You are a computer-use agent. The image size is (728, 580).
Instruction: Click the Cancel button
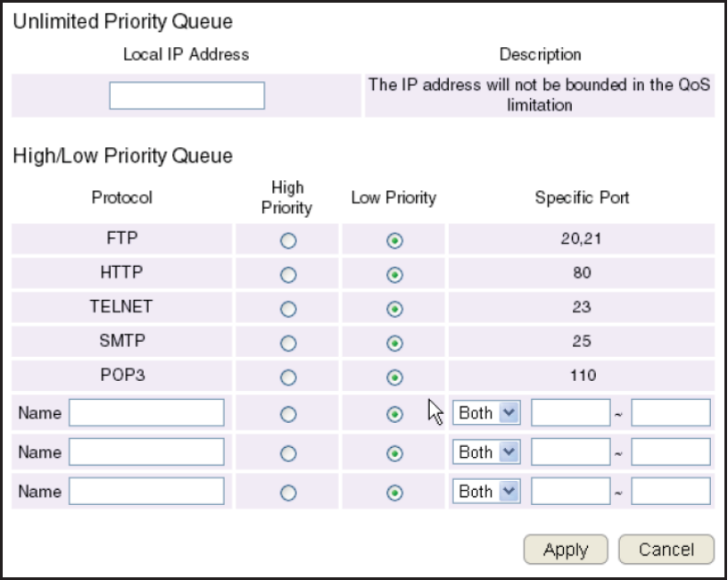click(x=666, y=550)
